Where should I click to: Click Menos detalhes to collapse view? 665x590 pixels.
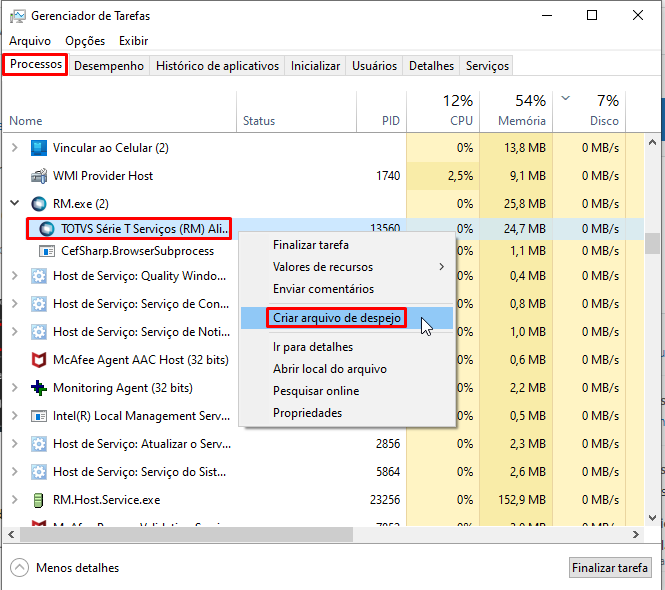(x=65, y=567)
